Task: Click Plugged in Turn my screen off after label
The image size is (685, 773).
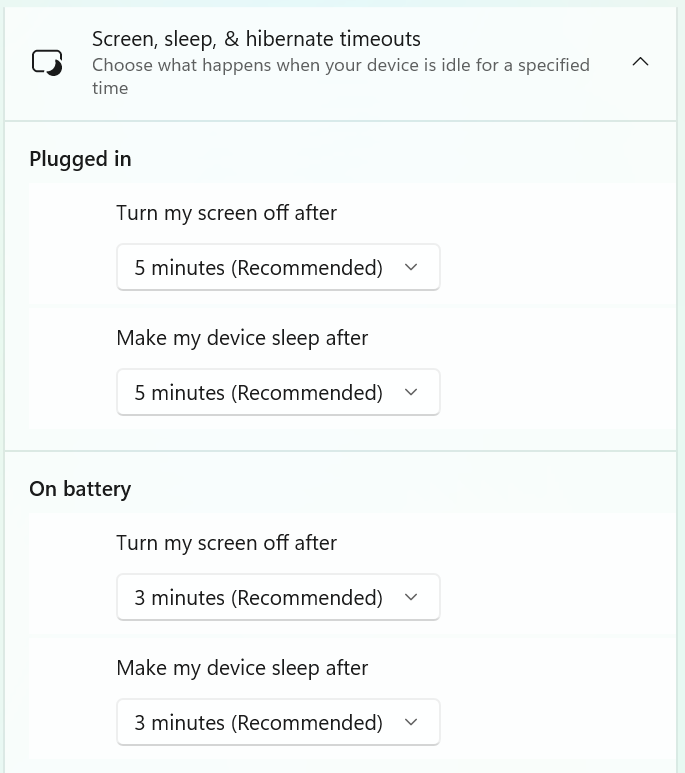Action: click(x=226, y=213)
